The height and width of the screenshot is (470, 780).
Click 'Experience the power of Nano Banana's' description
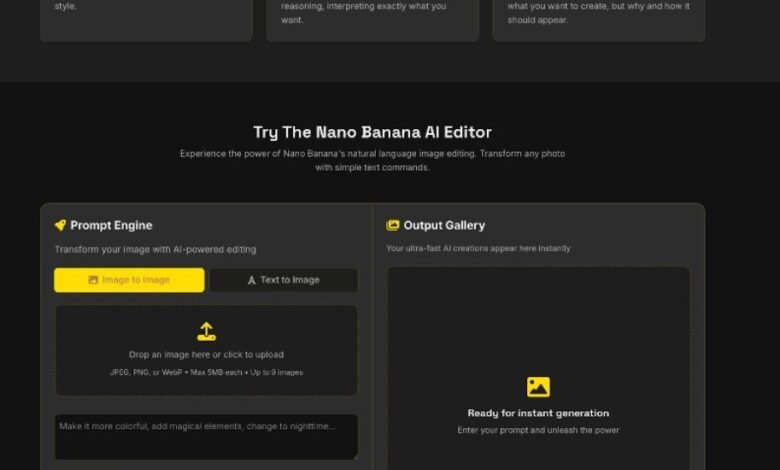[373, 161]
